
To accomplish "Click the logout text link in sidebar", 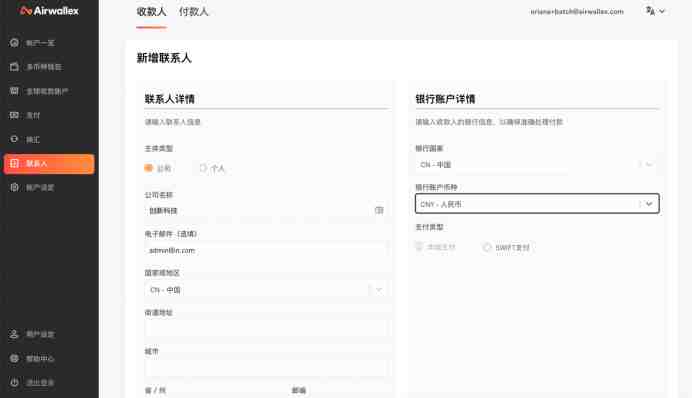I will 40,383.
